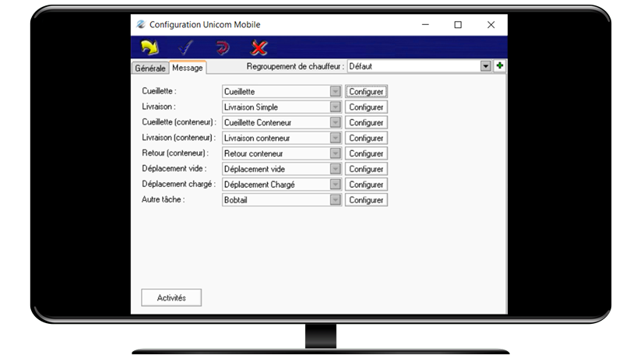Click Configurer for Retour (conteneur)
The image size is (644, 362).
(x=366, y=153)
